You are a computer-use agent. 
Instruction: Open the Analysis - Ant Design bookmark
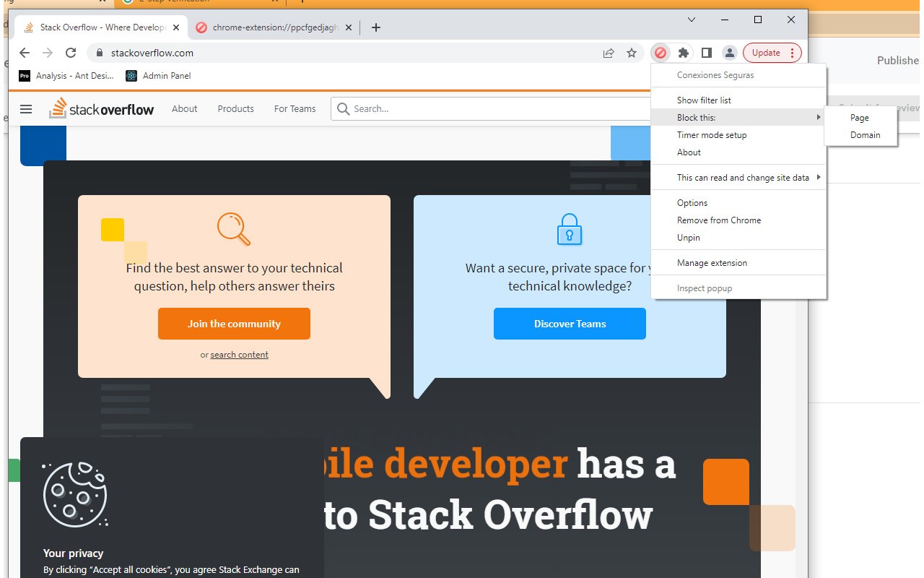(x=66, y=76)
